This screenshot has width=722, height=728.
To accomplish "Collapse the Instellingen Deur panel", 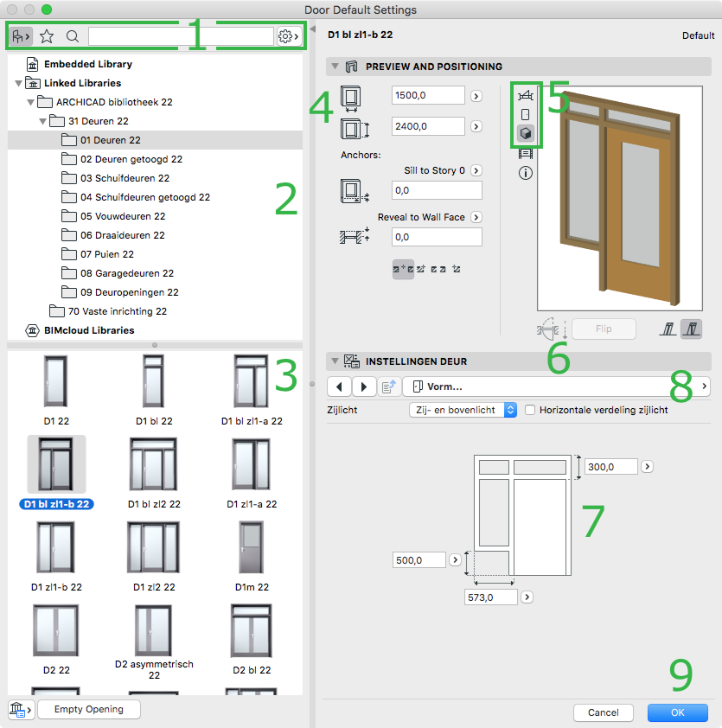I will pos(335,361).
